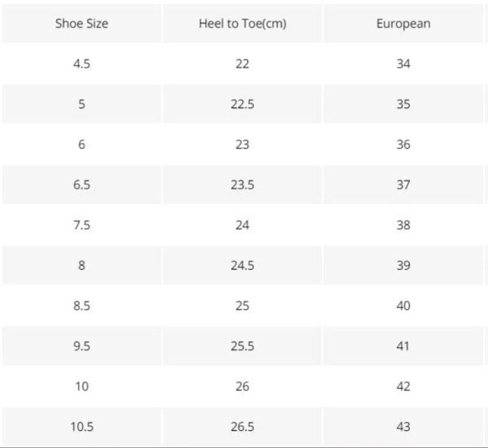Click the heel to toe 22.5 cell
The image size is (488, 448).
[242, 104]
